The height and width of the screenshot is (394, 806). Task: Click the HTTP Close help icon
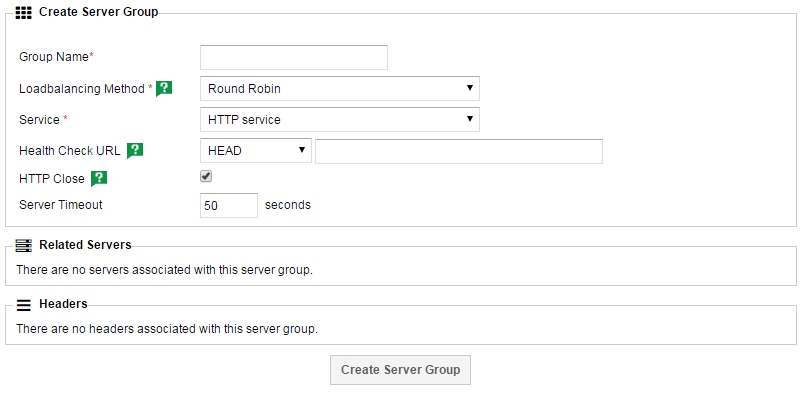(99, 178)
